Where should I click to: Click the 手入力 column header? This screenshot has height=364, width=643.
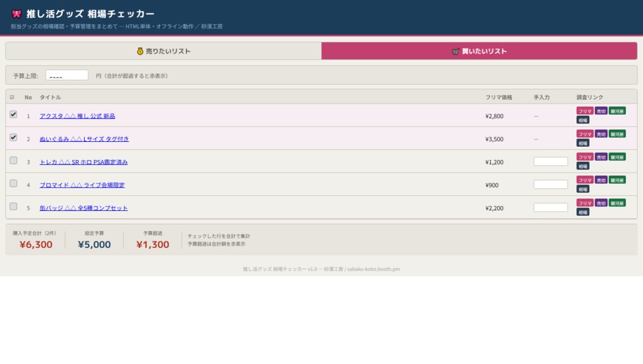click(541, 97)
